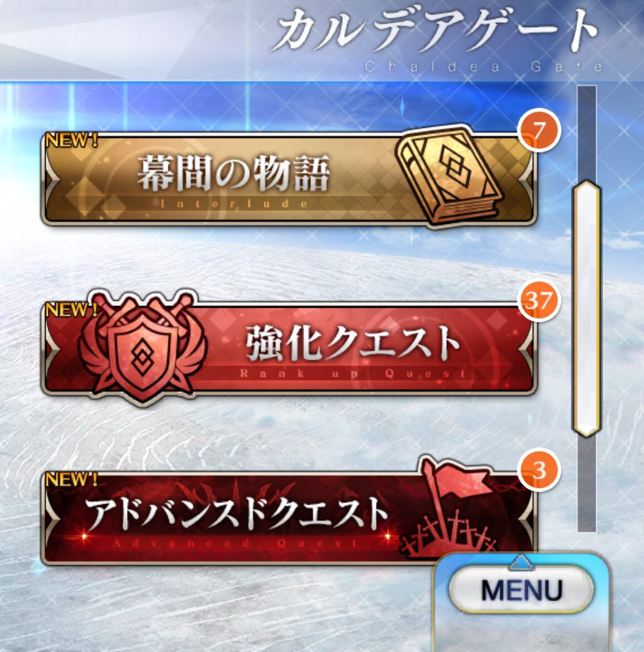Image resolution: width=644 pixels, height=652 pixels.
Task: Click NEW! label on Advanced Quest banner
Action: [x=71, y=479]
